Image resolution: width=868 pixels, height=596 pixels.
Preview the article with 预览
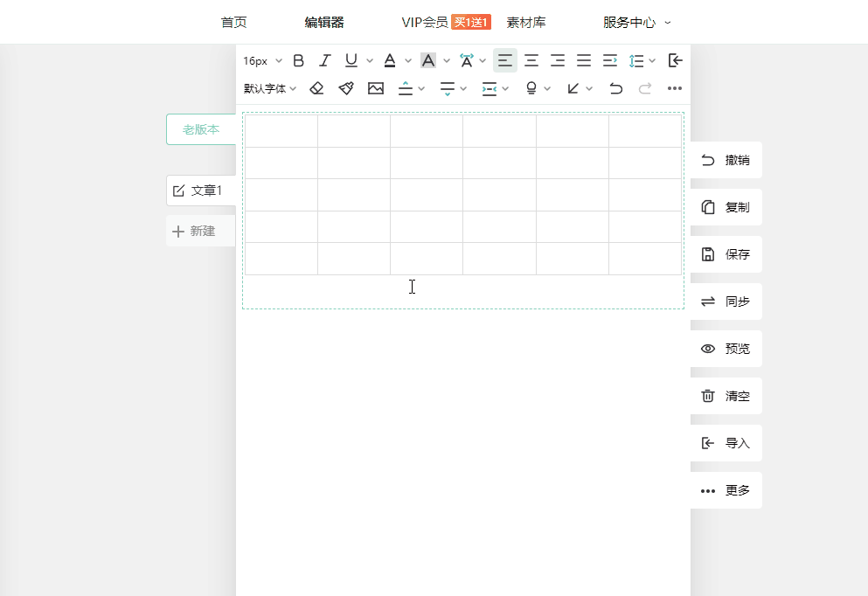pos(726,349)
